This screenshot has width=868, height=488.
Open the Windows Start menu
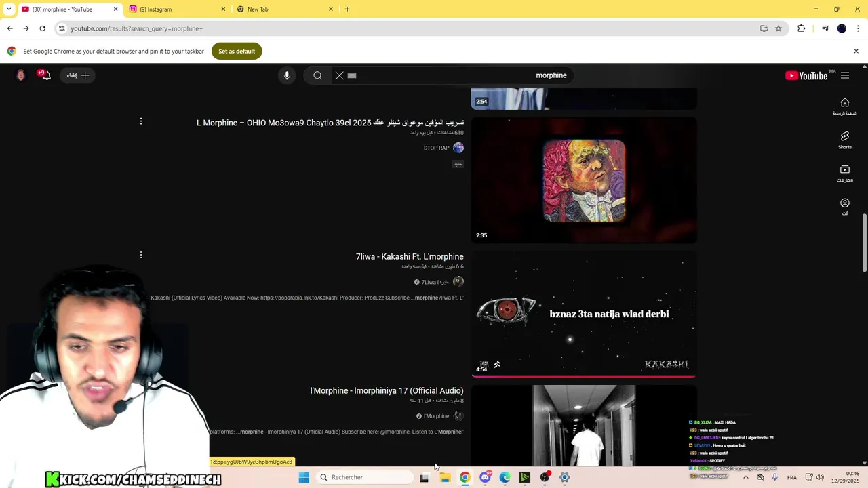[x=304, y=477]
